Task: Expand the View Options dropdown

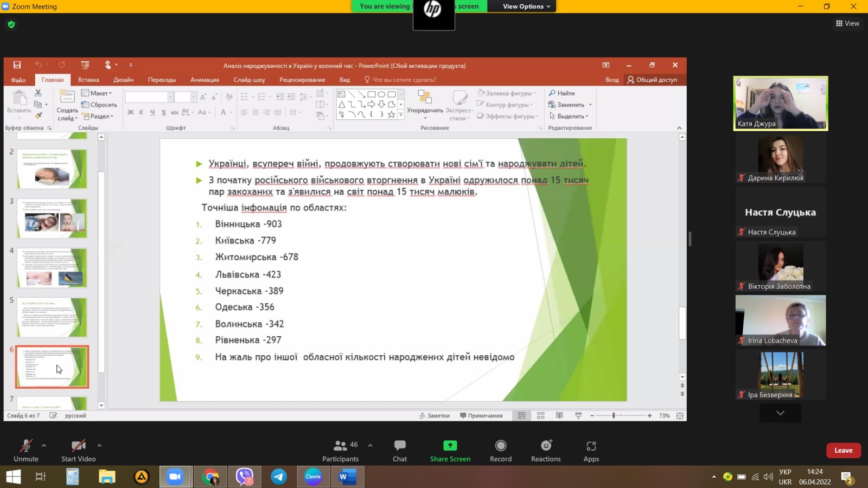Action: pos(526,7)
